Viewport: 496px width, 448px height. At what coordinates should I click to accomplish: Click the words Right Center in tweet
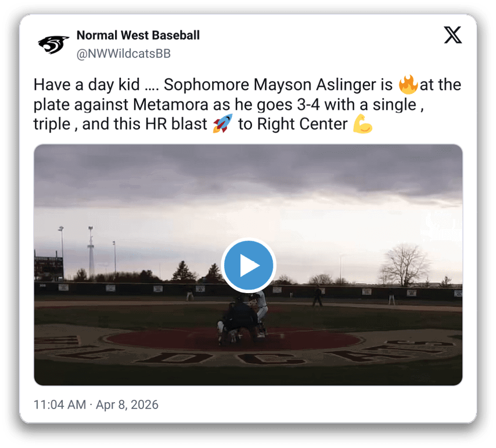302,124
